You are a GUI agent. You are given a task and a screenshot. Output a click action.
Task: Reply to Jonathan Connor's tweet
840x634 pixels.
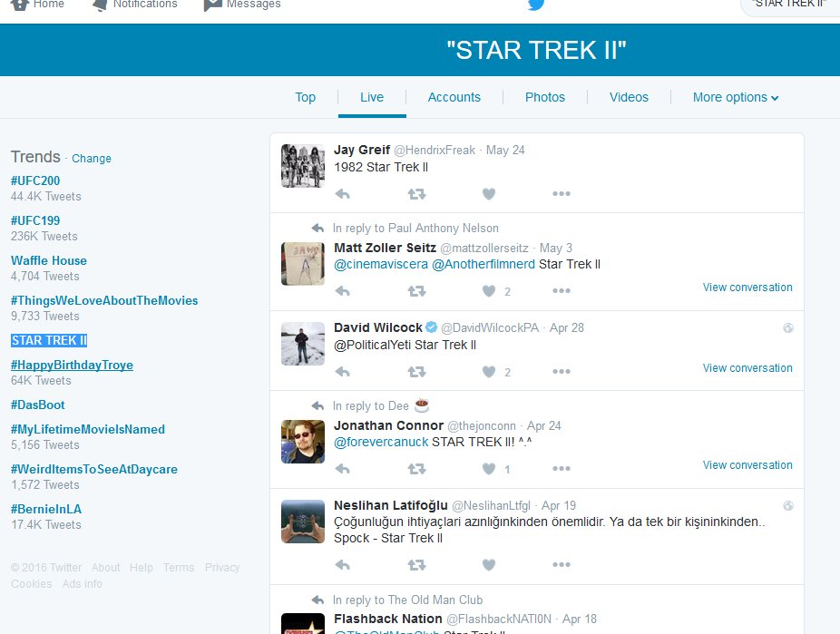(342, 469)
